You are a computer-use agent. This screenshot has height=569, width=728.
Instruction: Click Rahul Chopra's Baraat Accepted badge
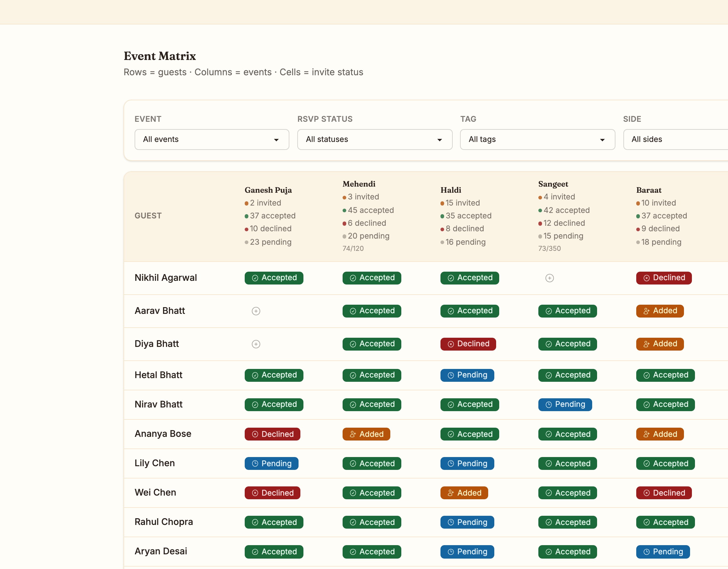click(x=665, y=522)
